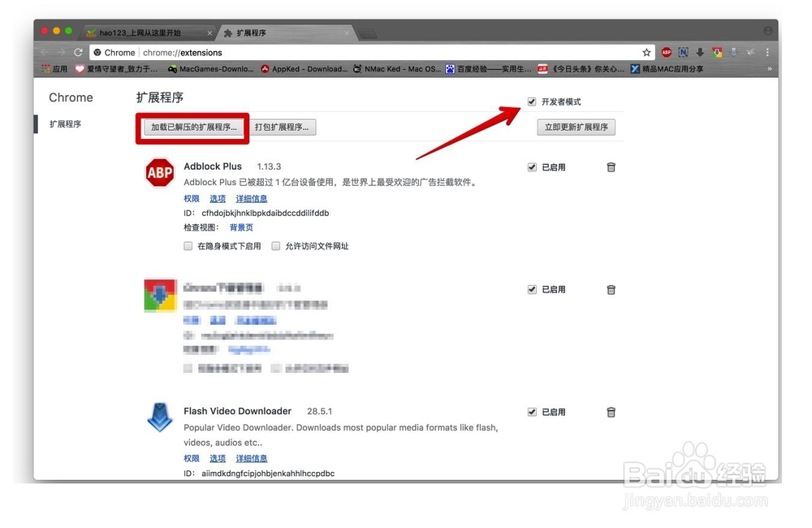The width and height of the screenshot is (812, 528).
Task: Toggle the 开发者模式 checkbox
Action: pyautogui.click(x=532, y=102)
